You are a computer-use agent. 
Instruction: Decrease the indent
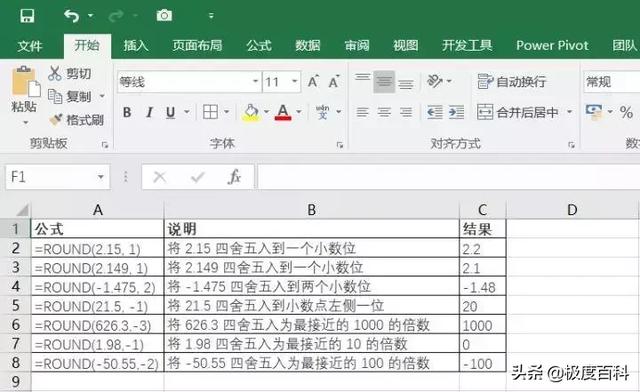(435, 112)
